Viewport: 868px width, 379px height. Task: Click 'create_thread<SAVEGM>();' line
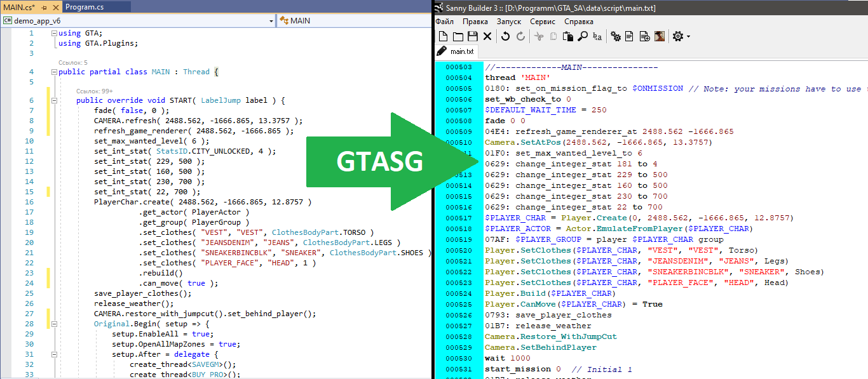pos(183,364)
